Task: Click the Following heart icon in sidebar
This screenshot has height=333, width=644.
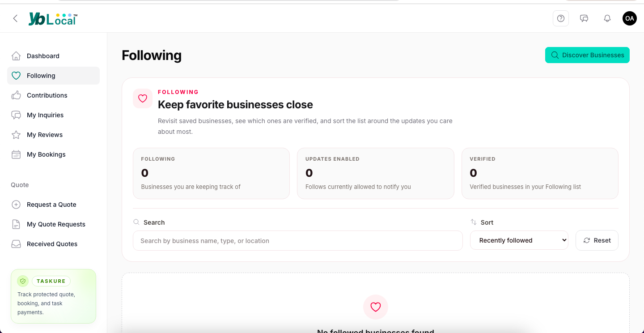Action: (16, 76)
